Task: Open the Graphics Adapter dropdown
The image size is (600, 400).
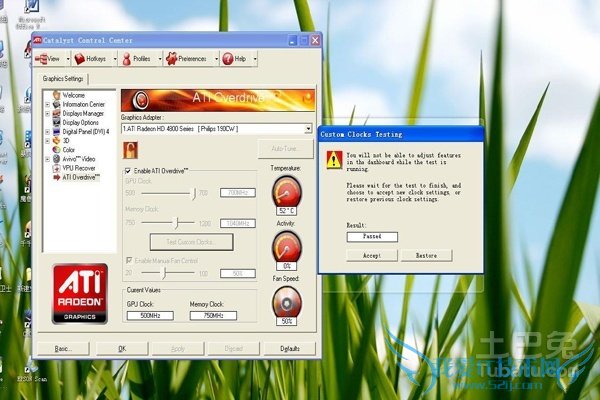Action: [308, 128]
